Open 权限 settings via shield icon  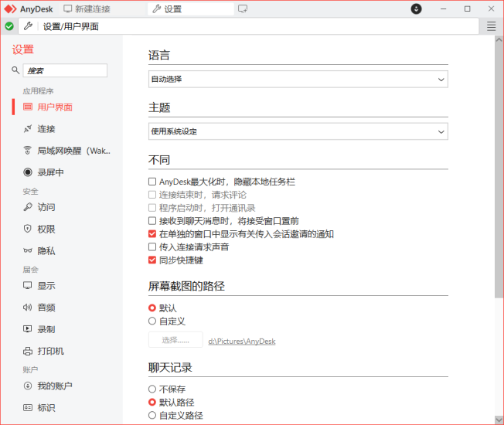28,229
